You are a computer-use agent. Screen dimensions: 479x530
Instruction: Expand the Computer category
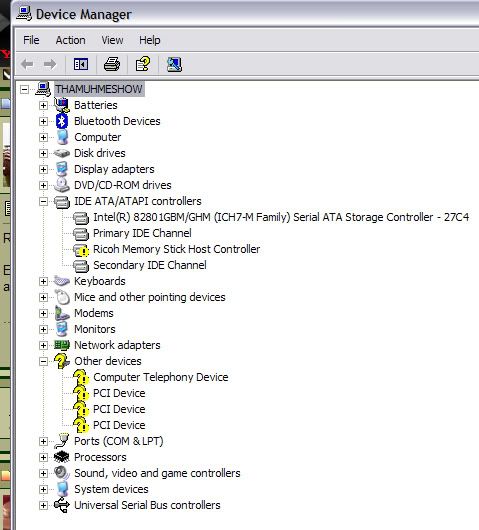pyautogui.click(x=43, y=138)
